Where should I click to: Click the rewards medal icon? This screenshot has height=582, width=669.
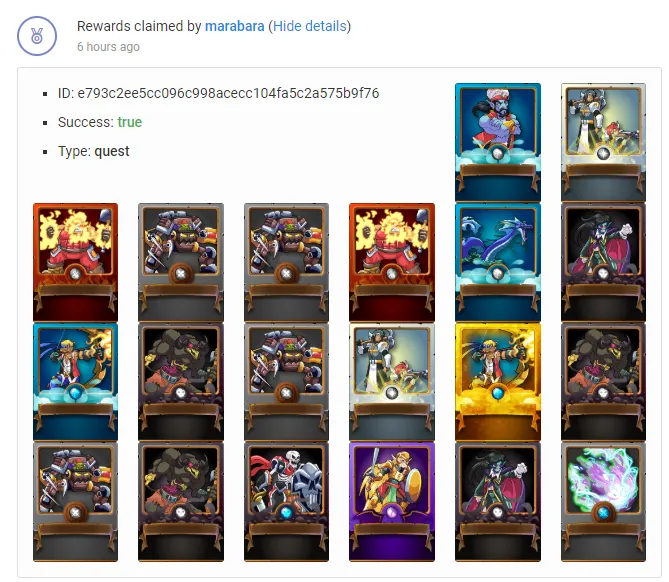(37, 36)
